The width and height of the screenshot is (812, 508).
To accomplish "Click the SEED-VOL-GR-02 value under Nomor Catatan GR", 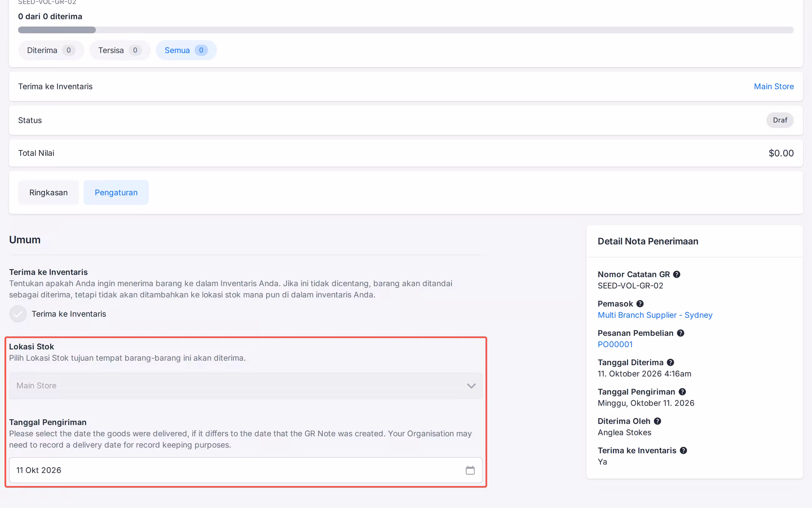I will (630, 286).
